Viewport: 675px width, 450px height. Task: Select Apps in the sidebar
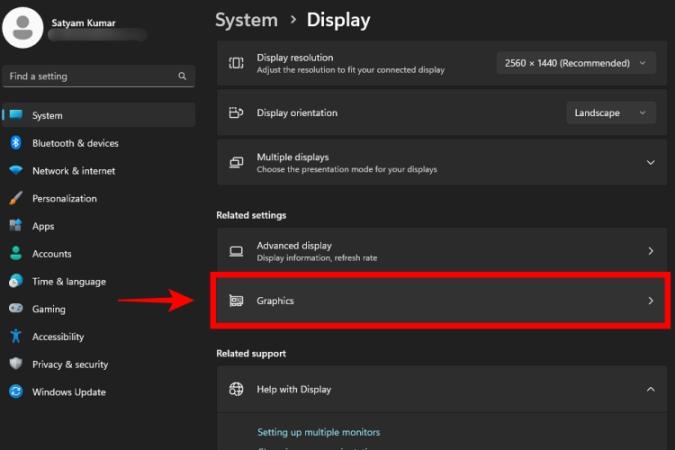coord(43,226)
